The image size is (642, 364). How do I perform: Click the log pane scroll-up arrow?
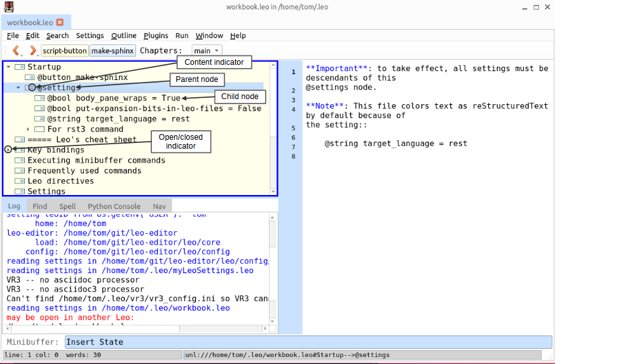tap(272, 217)
